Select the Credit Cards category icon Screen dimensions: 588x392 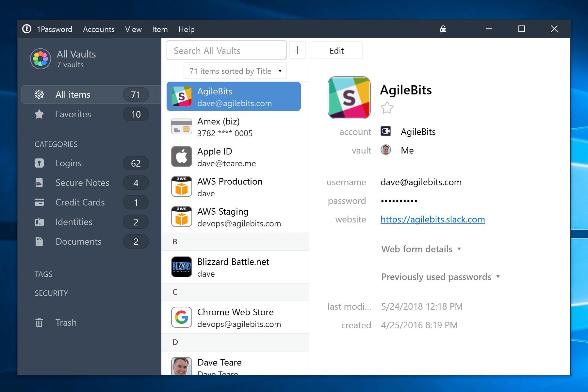tap(39, 202)
